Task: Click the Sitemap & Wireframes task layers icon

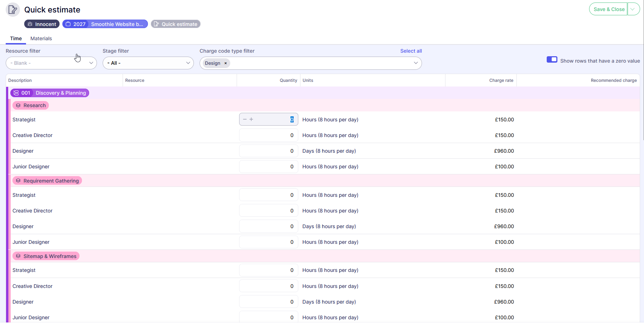Action: point(18,256)
